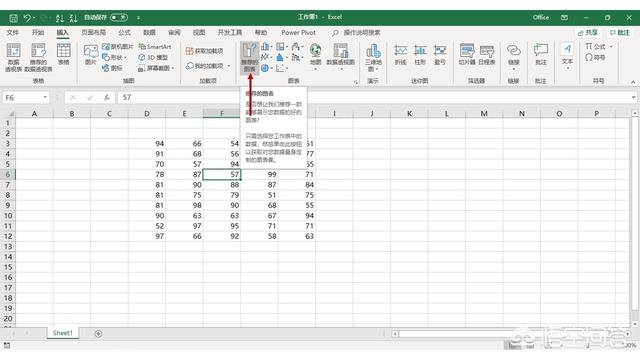
Task: Open the Formulas ribbon tab
Action: [x=124, y=32]
